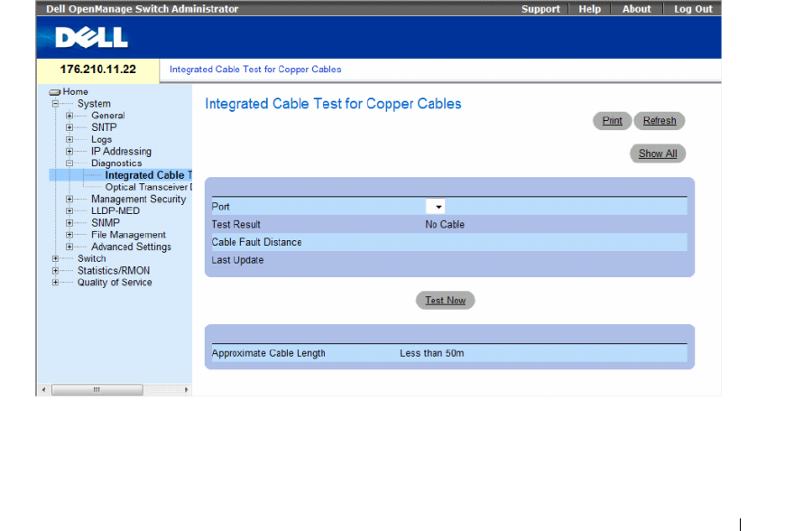Viewport: 812px width, 531px height.
Task: Collapse the System tree node
Action: click(55, 104)
